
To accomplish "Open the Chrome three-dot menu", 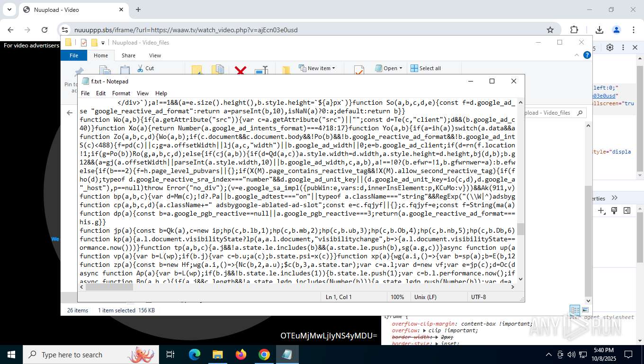I will pos(634,30).
